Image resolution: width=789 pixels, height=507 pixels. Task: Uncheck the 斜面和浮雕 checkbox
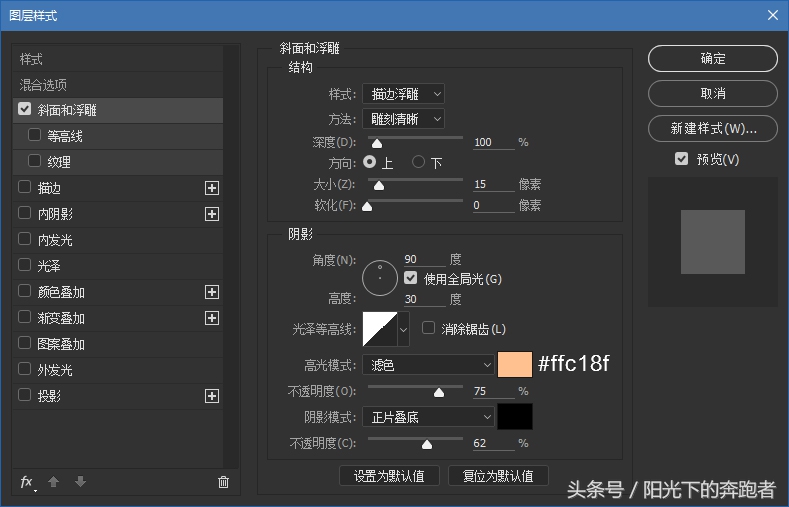pos(24,109)
